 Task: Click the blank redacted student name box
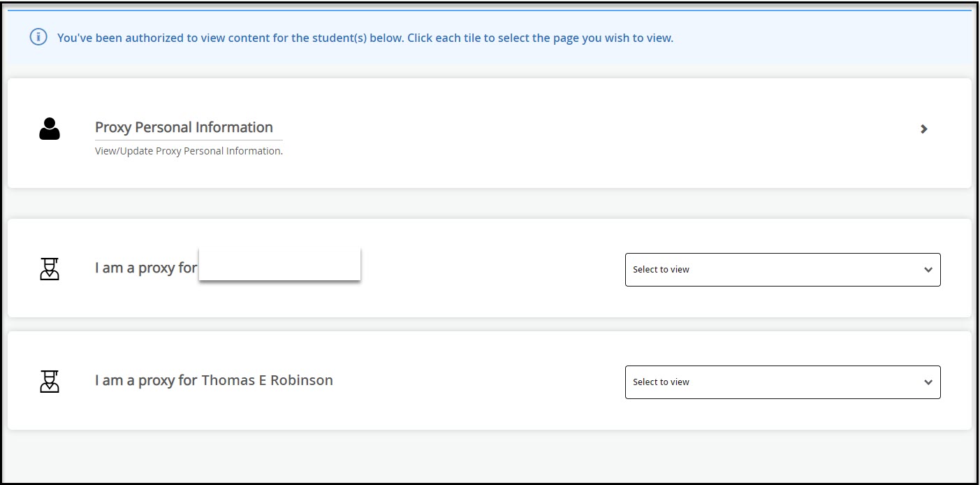coord(279,264)
